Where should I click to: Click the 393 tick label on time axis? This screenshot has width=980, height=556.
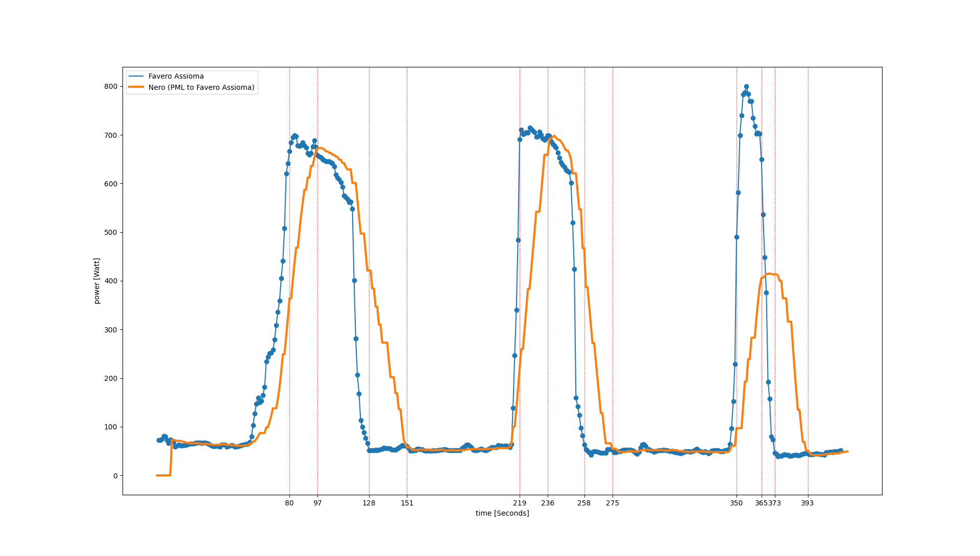click(x=807, y=503)
